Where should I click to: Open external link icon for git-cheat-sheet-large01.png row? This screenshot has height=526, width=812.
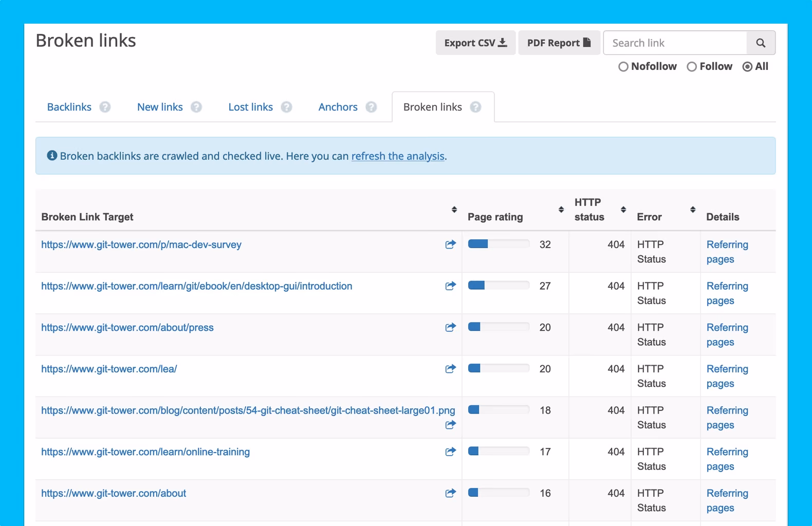coord(451,425)
